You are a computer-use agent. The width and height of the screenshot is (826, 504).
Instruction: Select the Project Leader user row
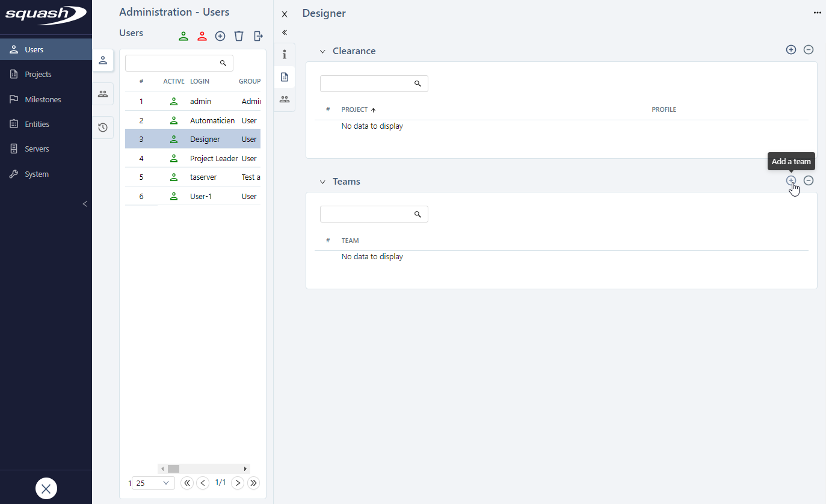[214, 159]
